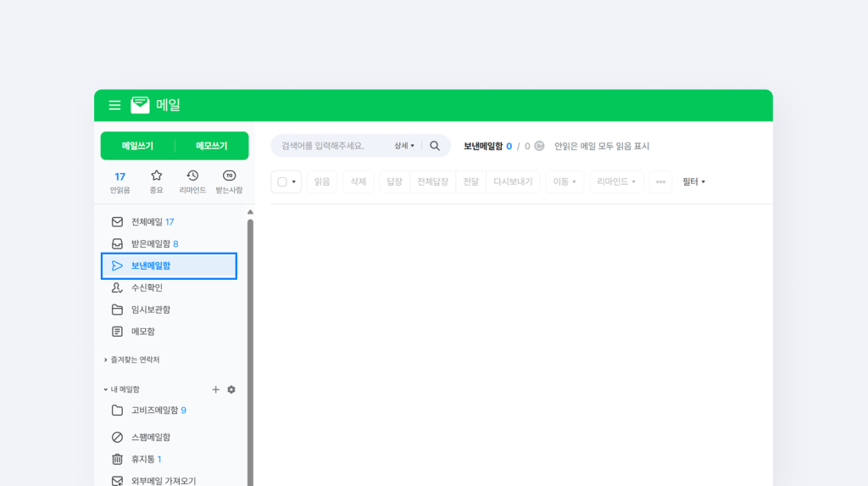Expand 즐겨찾는 연락처 section

(131, 360)
